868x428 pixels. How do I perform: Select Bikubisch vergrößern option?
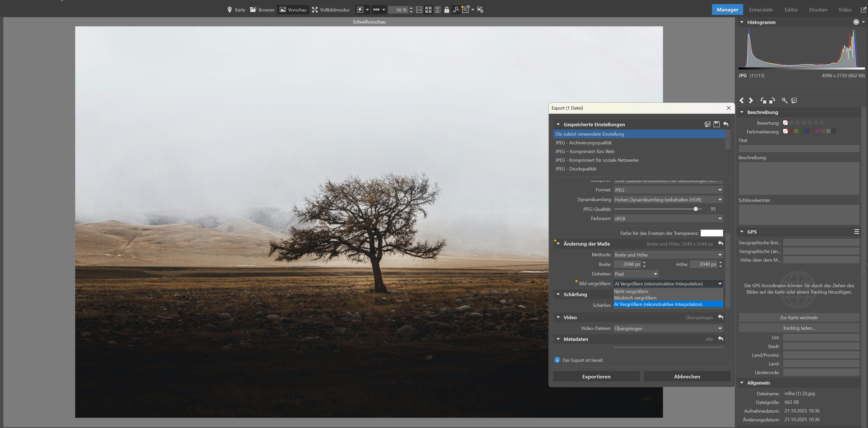pyautogui.click(x=635, y=298)
